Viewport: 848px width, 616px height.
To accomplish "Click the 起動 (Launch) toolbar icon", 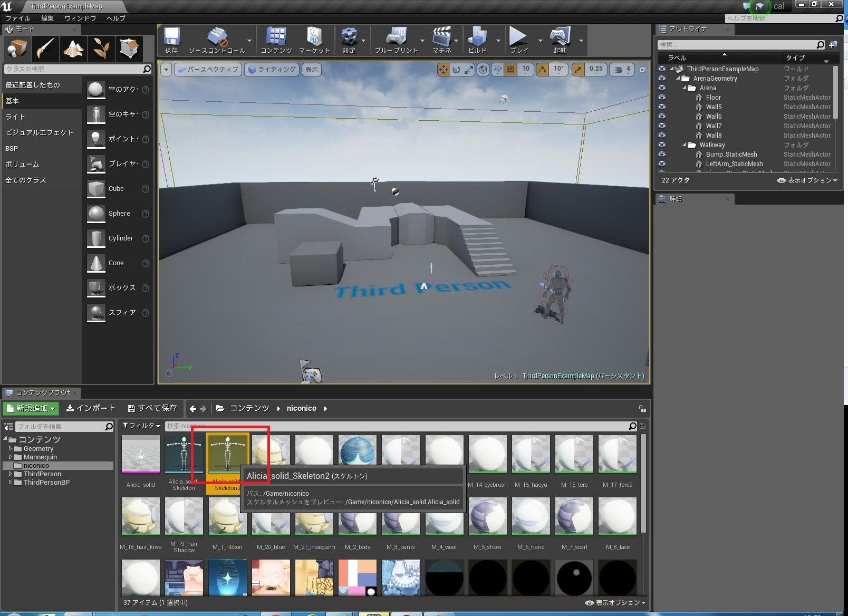I will [560, 40].
